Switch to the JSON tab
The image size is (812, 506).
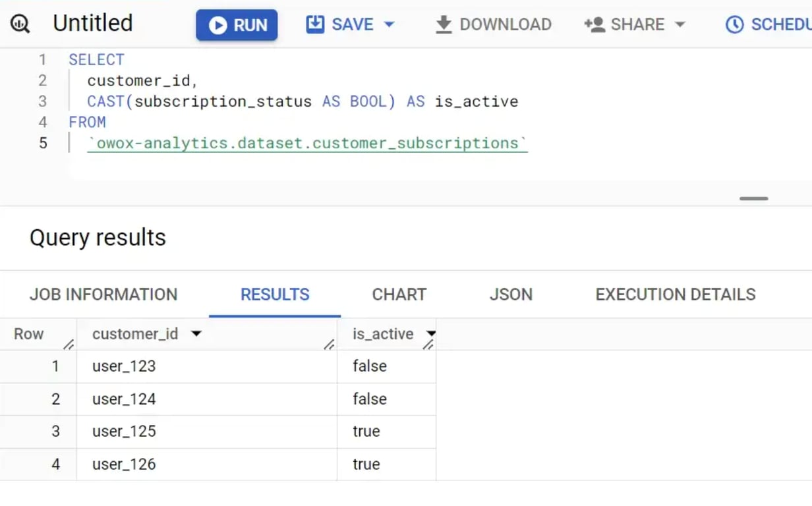coord(511,295)
